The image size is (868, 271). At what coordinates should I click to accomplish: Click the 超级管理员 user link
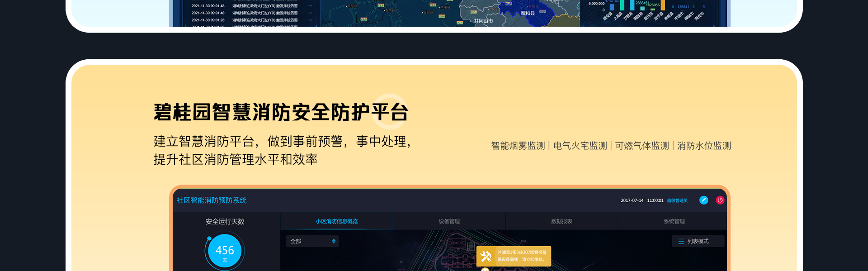pos(677,200)
